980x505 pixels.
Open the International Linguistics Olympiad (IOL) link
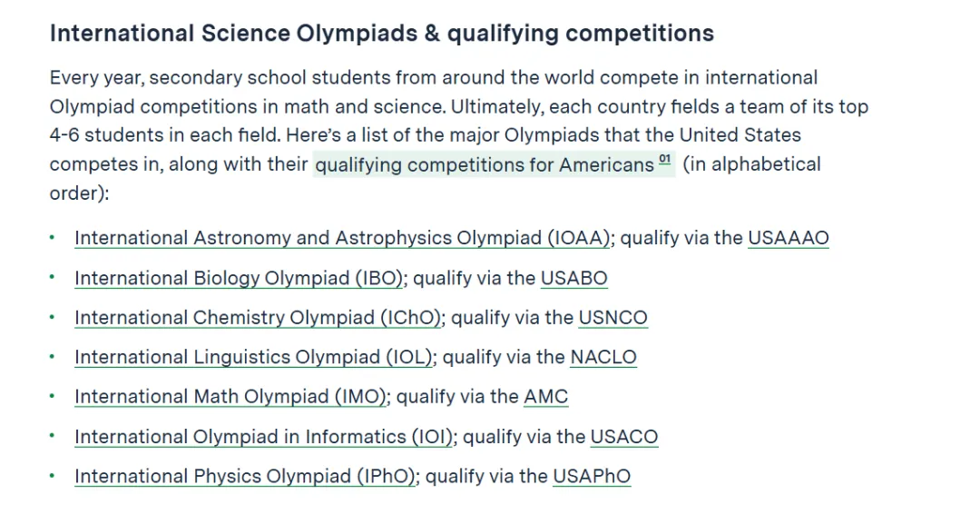tap(253, 357)
